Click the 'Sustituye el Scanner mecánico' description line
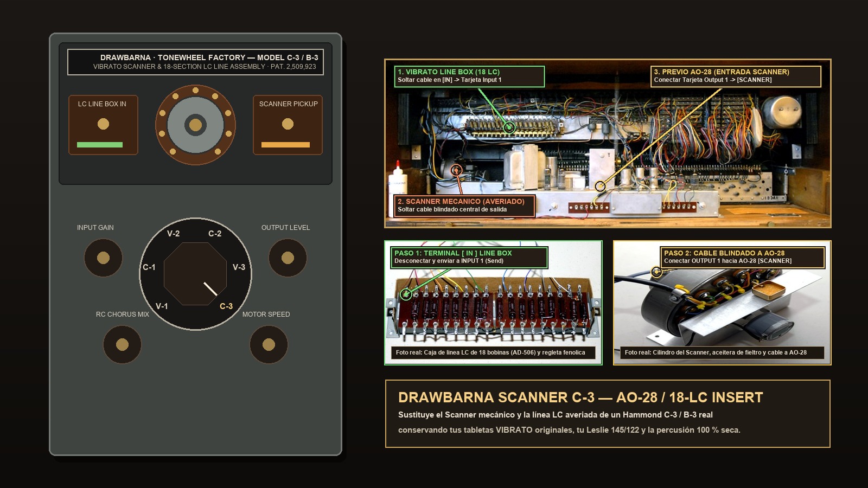Screen dimensions: 868x488 click(556, 415)
